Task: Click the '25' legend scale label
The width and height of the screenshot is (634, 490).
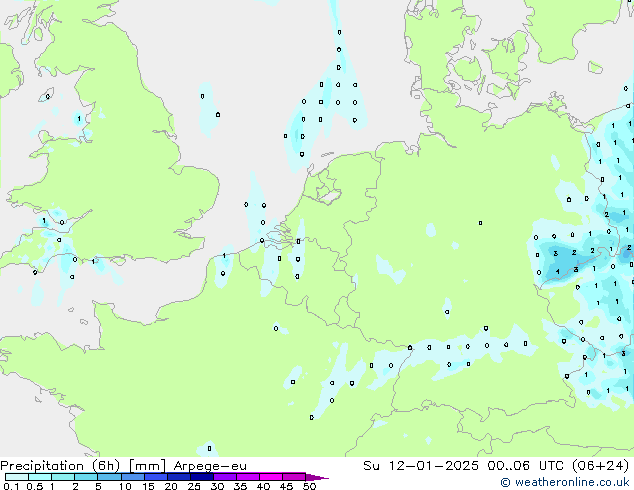Action: coord(194,486)
